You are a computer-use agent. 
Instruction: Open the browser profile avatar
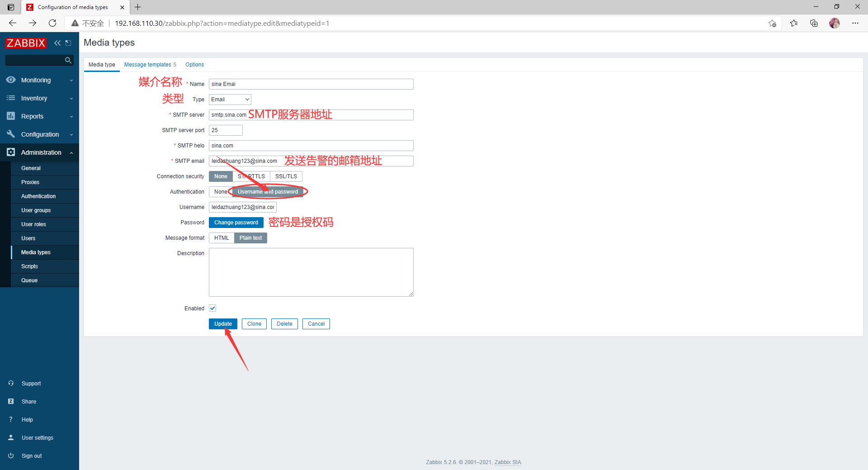coord(835,23)
